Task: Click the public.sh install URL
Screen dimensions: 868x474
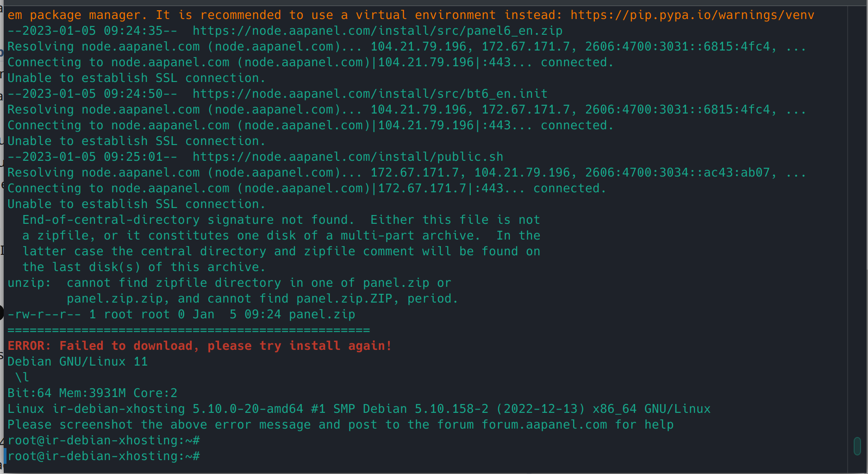Action: pyautogui.click(x=348, y=157)
